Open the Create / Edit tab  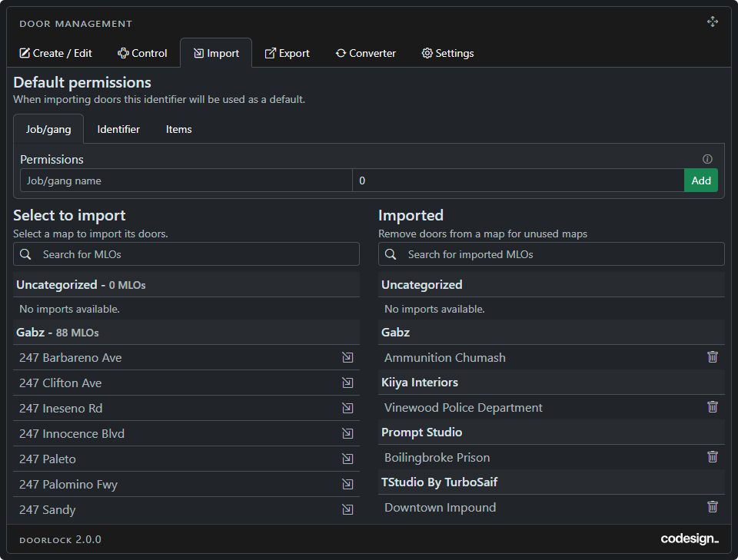click(x=56, y=53)
